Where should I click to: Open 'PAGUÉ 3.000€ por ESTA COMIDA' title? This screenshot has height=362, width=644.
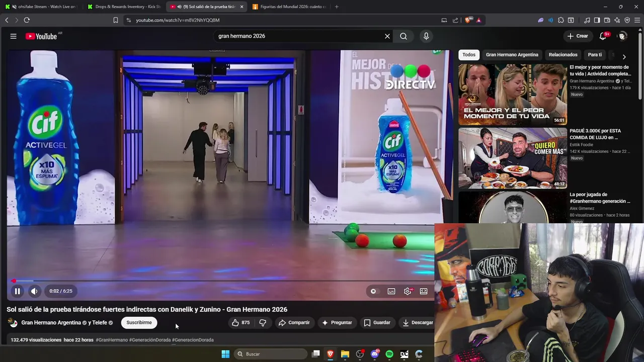click(x=595, y=134)
